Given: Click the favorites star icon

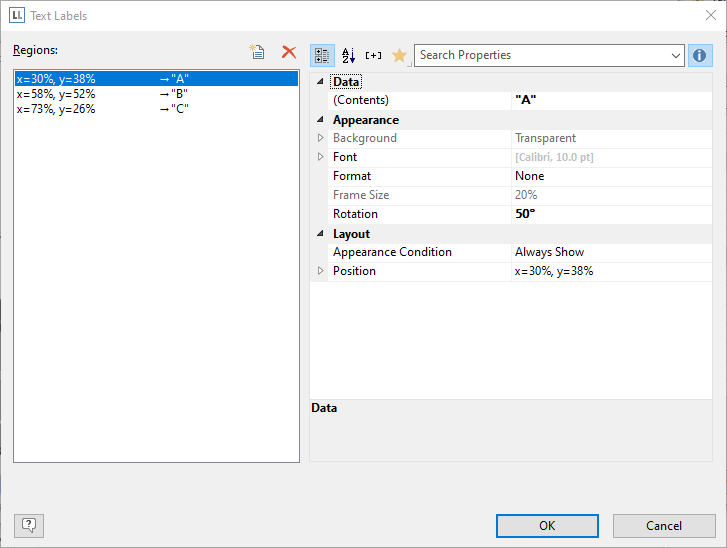Looking at the screenshot, I should click(x=399, y=56).
